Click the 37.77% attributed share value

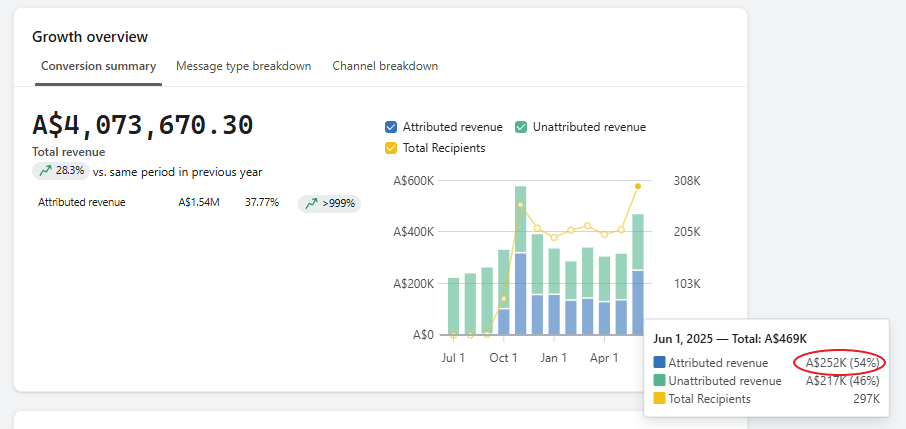[x=262, y=202]
